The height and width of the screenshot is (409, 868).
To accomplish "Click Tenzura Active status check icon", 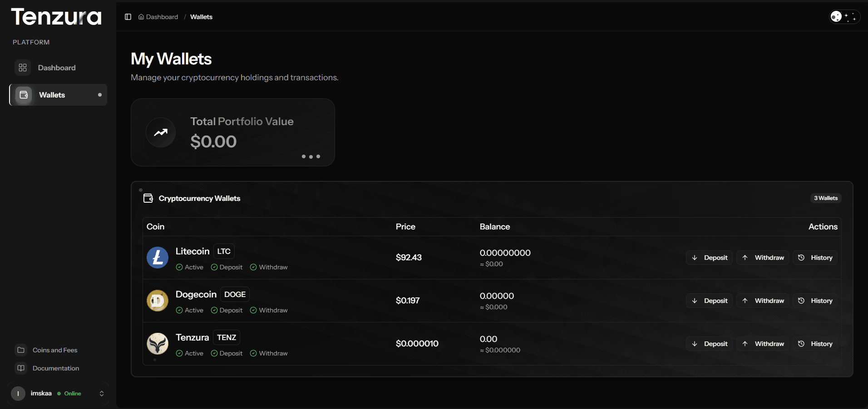I will click(x=179, y=353).
